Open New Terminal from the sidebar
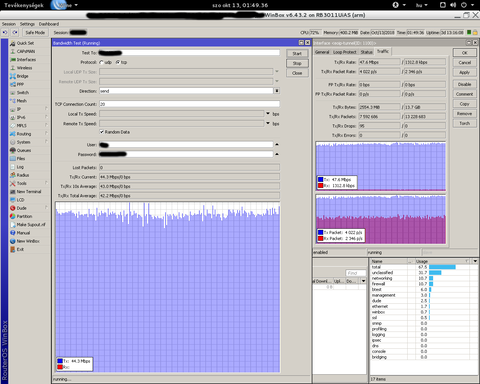The height and width of the screenshot is (384, 480). pyautogui.click(x=29, y=192)
